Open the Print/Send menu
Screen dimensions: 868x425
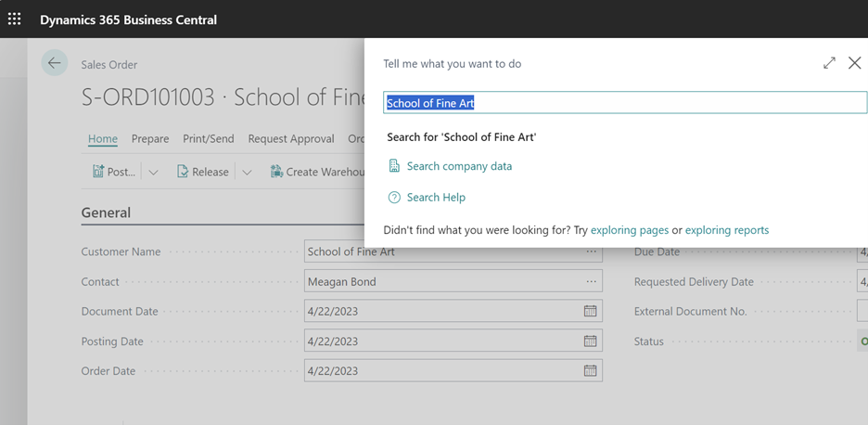(209, 138)
